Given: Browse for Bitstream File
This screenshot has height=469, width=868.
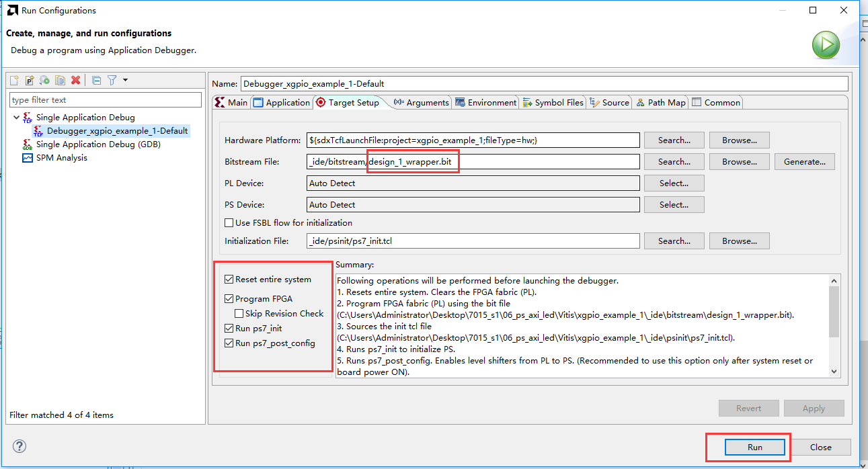Looking at the screenshot, I should pos(740,162).
